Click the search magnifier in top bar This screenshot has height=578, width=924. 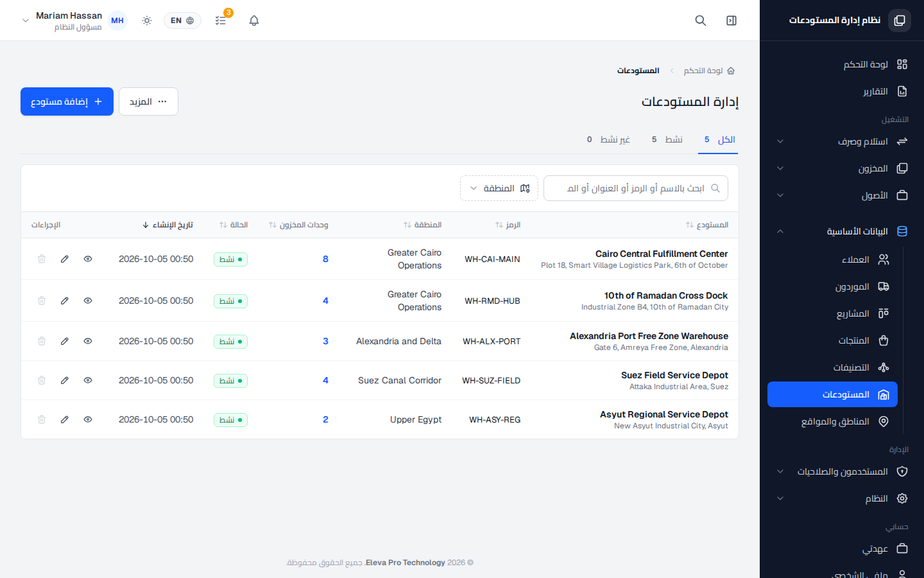point(701,21)
